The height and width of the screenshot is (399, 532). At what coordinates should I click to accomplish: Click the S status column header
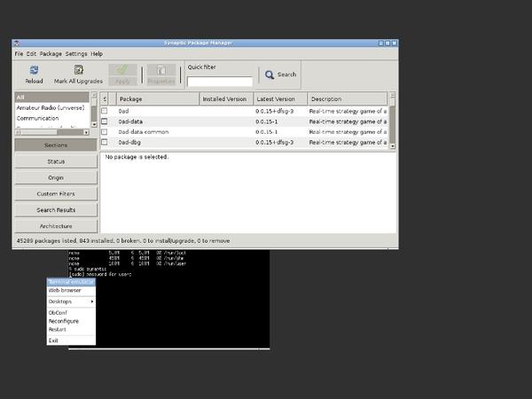(x=105, y=99)
